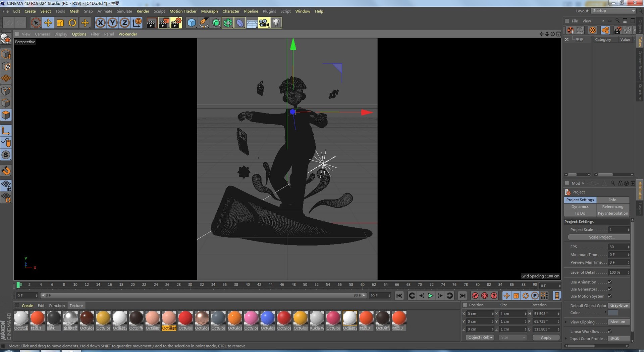Add a Subdivision Surface generator
Viewport: 644px width, 352px height.
(216, 23)
